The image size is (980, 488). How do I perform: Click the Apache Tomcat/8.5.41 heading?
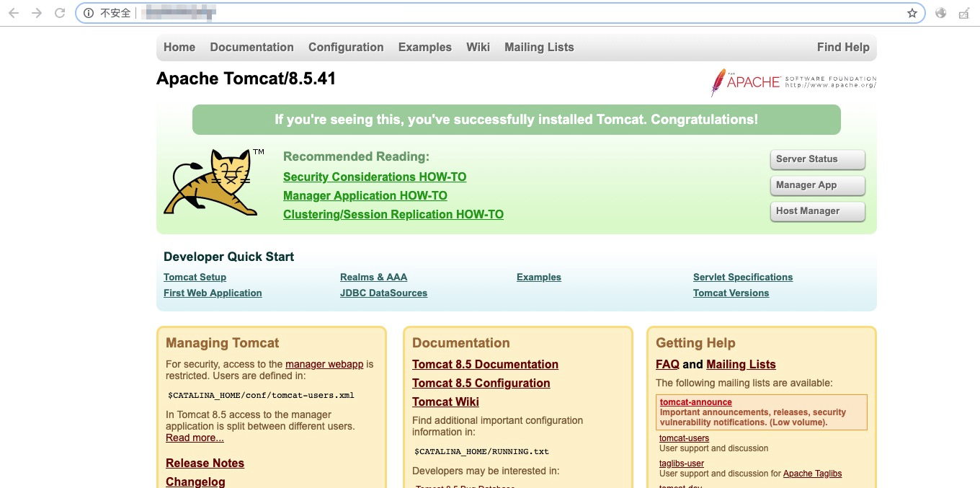tap(246, 79)
